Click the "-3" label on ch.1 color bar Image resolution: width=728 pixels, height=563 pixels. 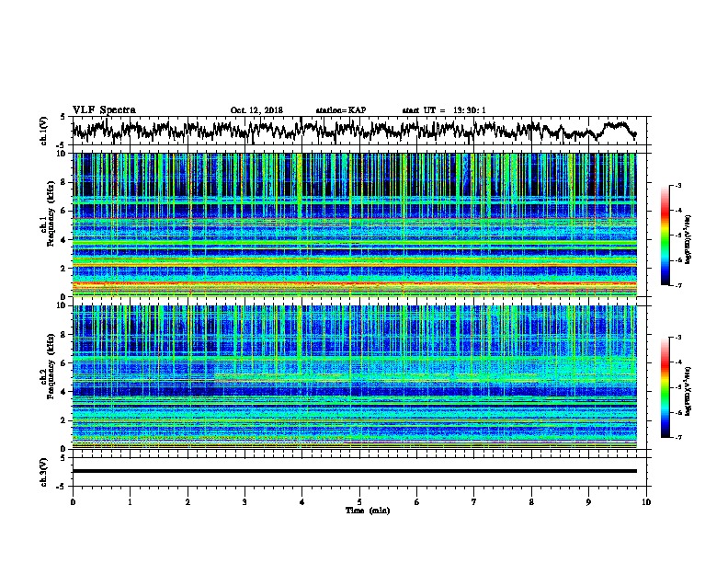(x=677, y=185)
